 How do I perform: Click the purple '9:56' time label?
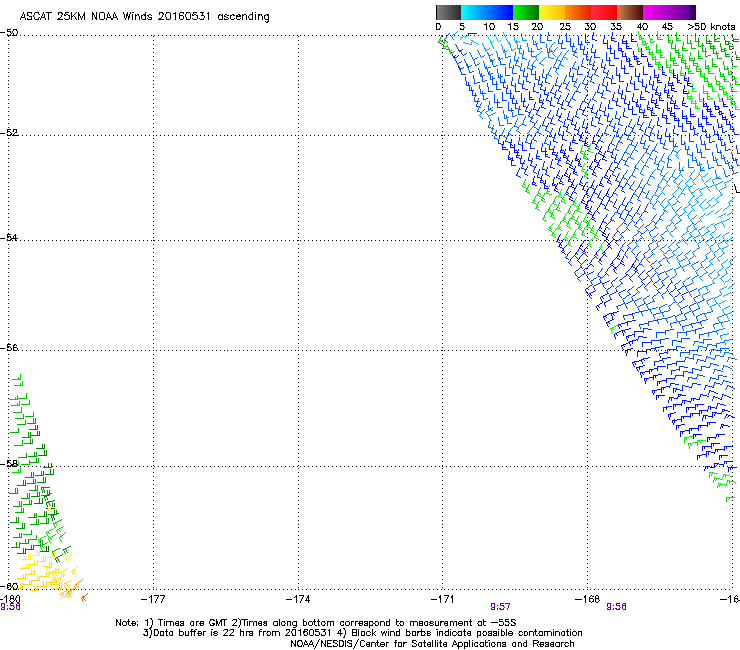(x=616, y=607)
